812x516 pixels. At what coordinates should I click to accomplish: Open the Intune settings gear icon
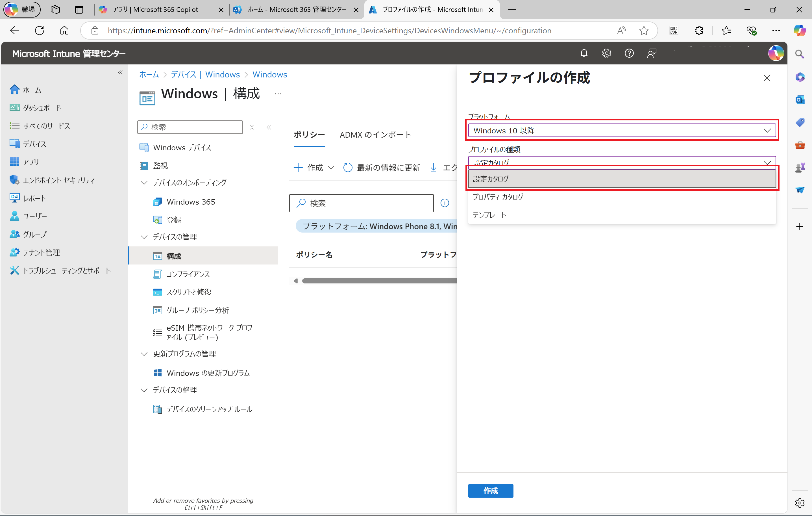click(606, 53)
